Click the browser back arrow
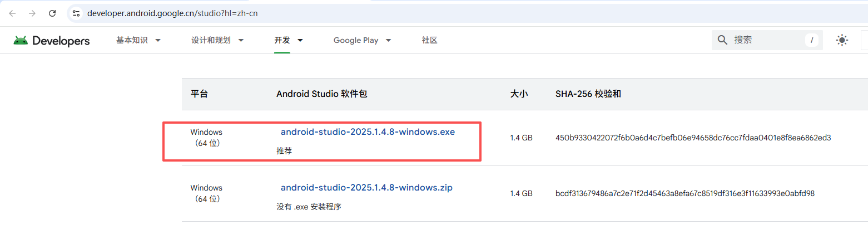The width and height of the screenshot is (868, 234). [12, 13]
